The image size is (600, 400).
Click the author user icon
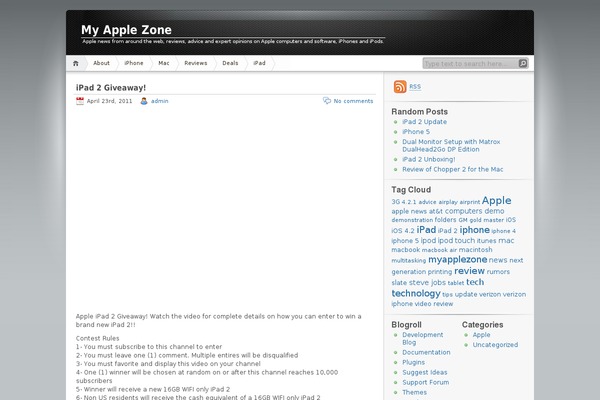coord(144,101)
